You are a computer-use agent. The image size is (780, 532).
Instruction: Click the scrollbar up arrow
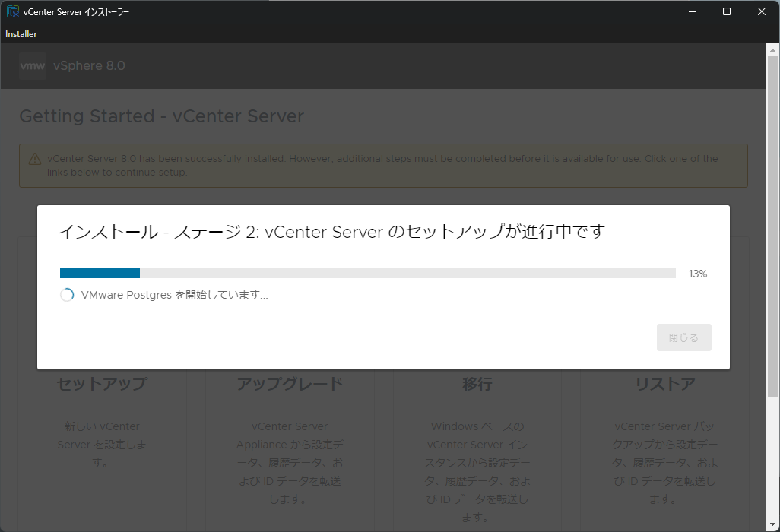tap(772, 49)
